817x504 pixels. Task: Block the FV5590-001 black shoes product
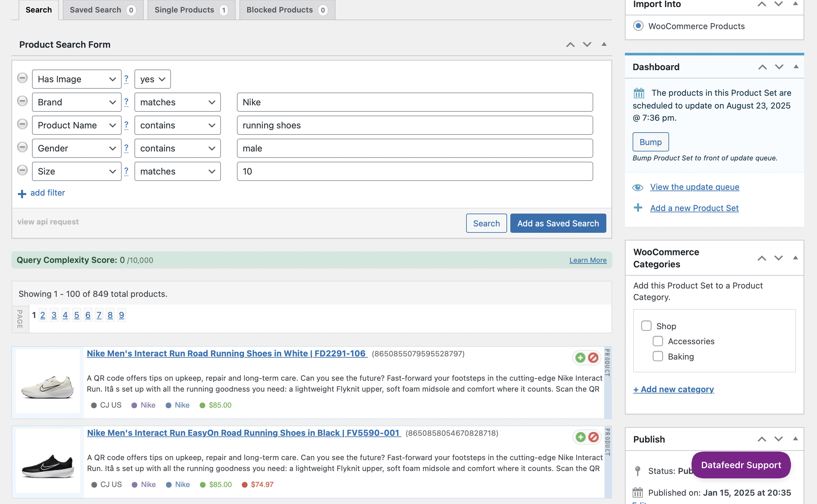594,437
